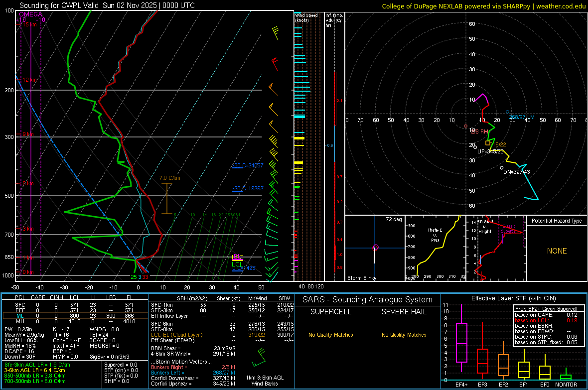Click the 'Corfidi Downshear =' row

[193, 378]
